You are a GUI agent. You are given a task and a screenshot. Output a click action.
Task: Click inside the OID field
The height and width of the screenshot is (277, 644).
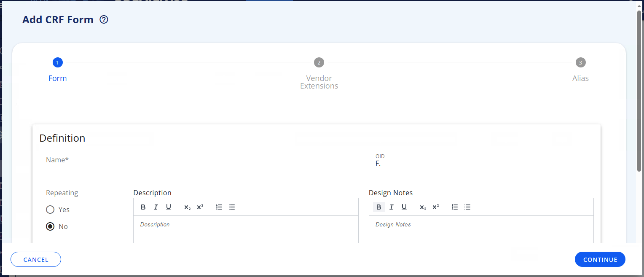tap(480, 164)
